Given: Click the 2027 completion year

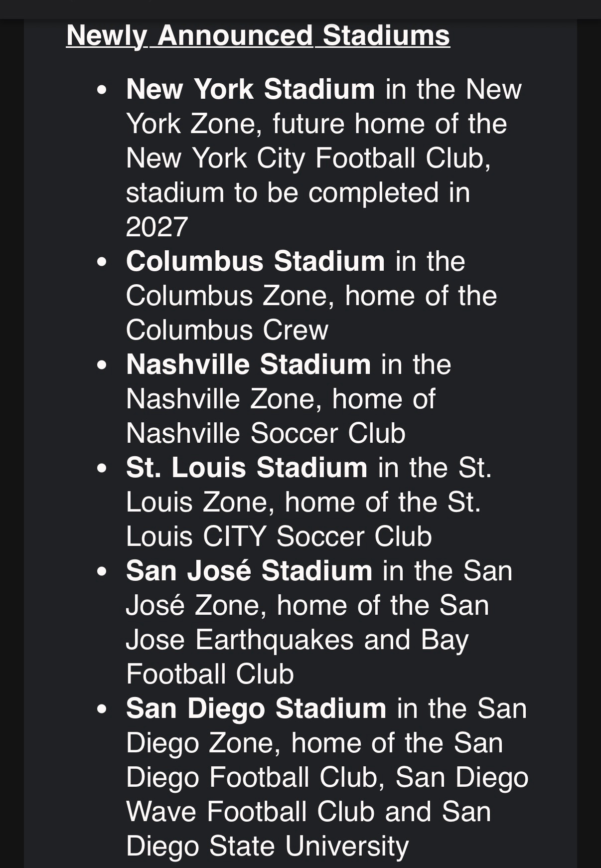Looking at the screenshot, I should [157, 227].
